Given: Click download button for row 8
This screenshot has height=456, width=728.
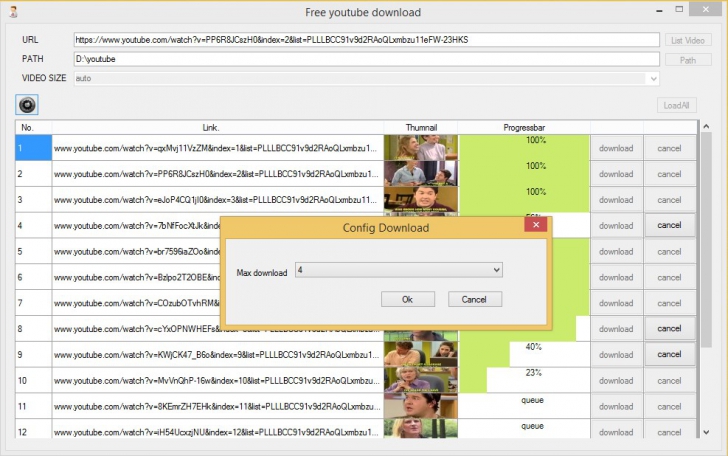Looking at the screenshot, I should click(x=616, y=329).
